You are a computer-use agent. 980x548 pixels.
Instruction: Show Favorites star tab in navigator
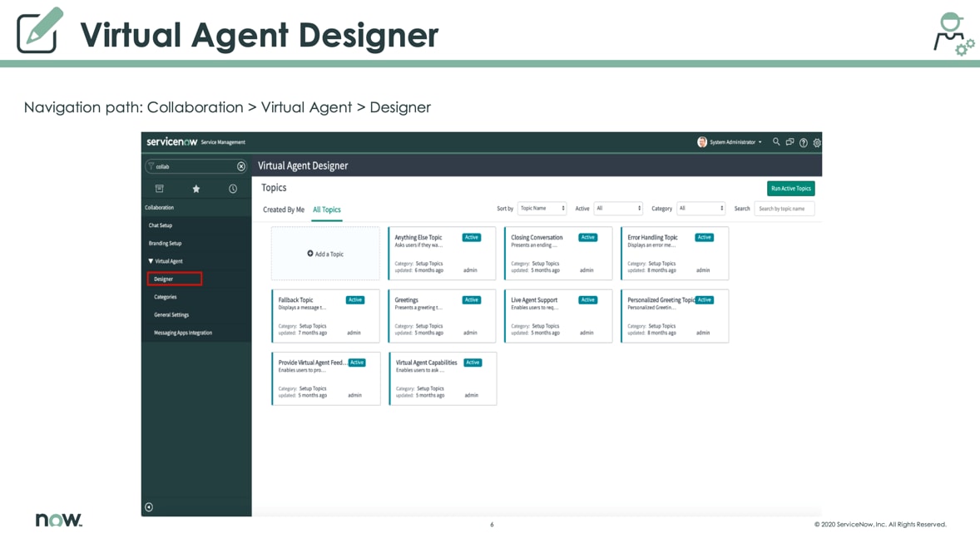coord(196,189)
